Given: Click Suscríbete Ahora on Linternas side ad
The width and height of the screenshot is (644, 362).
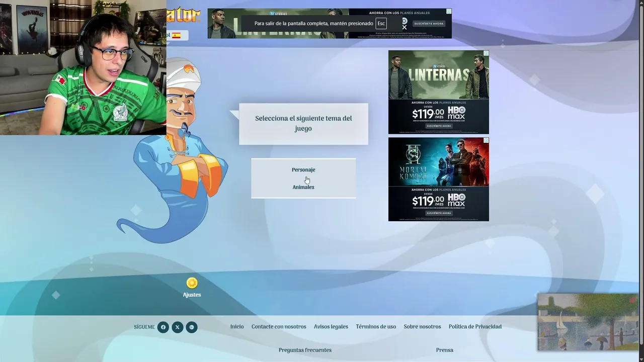Looking at the screenshot, I should point(439,126).
